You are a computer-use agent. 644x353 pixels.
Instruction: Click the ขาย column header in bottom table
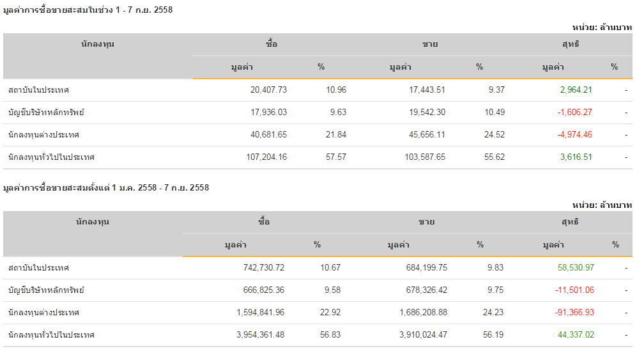pyautogui.click(x=427, y=222)
